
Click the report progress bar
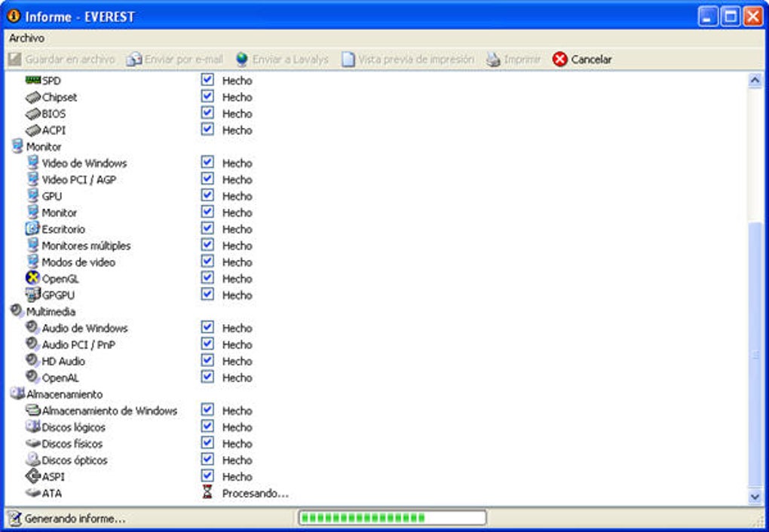[x=392, y=518]
